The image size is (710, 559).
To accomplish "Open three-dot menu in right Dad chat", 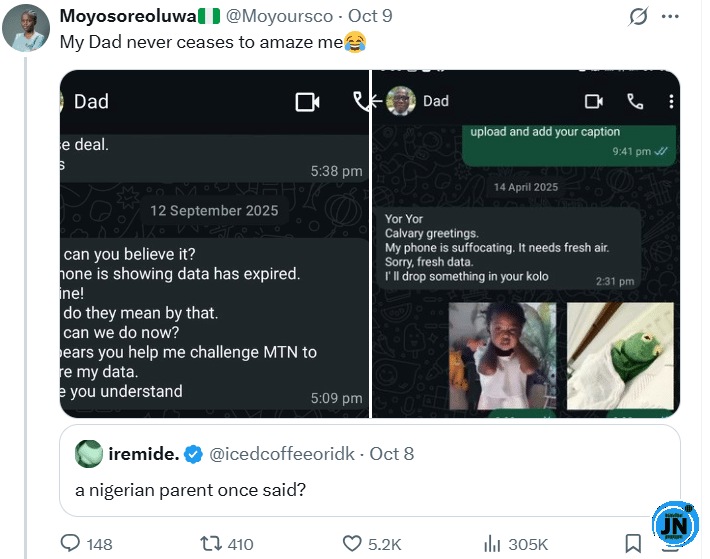I will point(670,101).
